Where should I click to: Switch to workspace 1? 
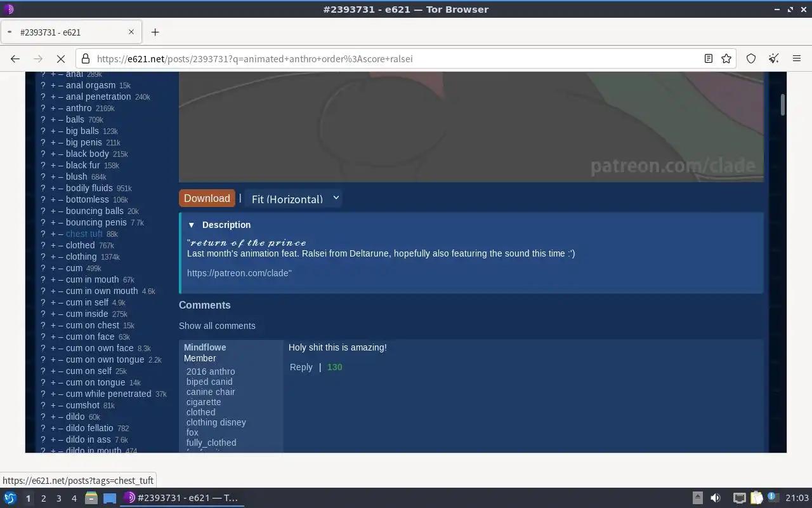click(x=28, y=498)
